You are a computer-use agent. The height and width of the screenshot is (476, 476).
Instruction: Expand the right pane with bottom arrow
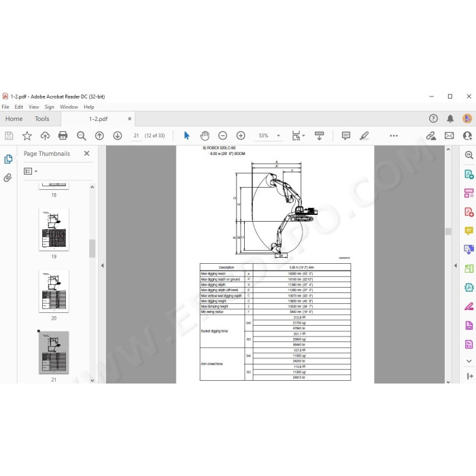470,376
